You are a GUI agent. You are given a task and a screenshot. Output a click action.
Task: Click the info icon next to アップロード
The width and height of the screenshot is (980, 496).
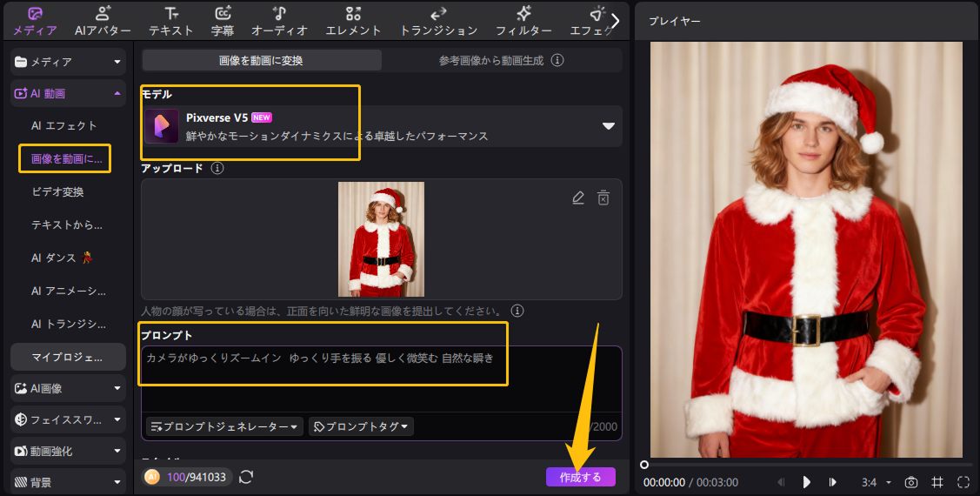point(217,168)
